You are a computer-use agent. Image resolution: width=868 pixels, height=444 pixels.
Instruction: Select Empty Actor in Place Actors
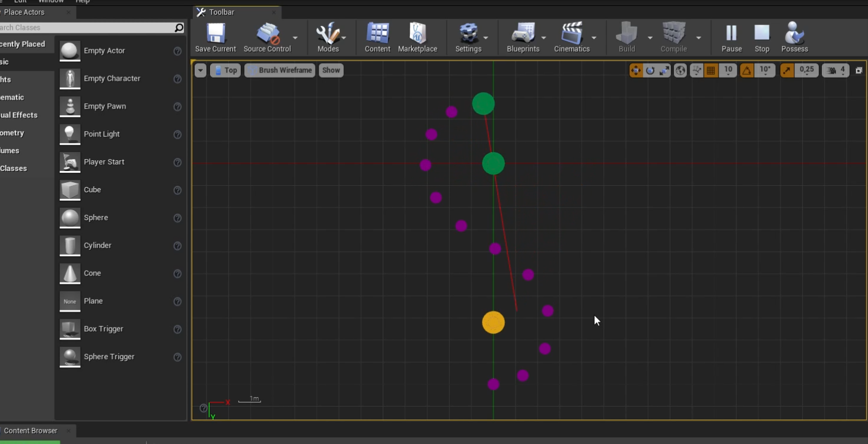coord(120,51)
